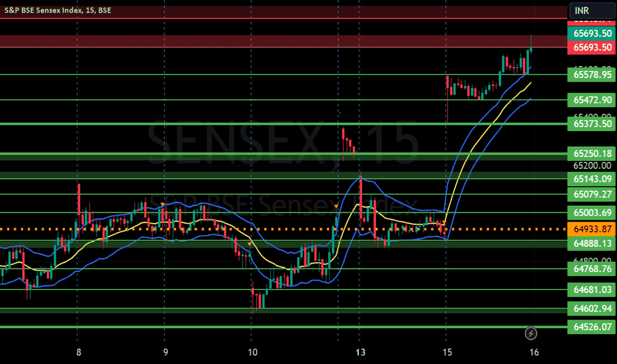Click date 8 on time axis
The image size is (617, 364).
(x=79, y=352)
